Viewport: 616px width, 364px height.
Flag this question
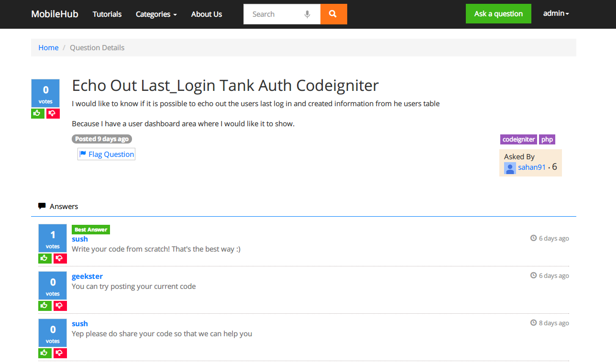tap(106, 154)
